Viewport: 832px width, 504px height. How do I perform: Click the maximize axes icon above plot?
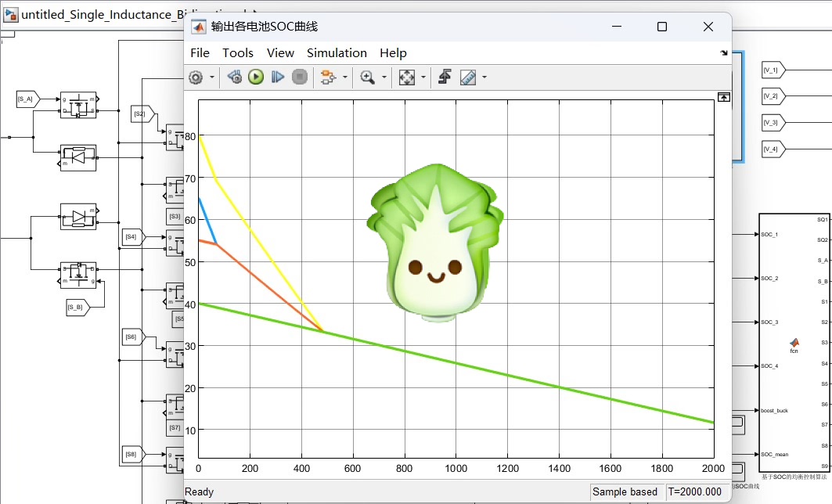coord(724,97)
